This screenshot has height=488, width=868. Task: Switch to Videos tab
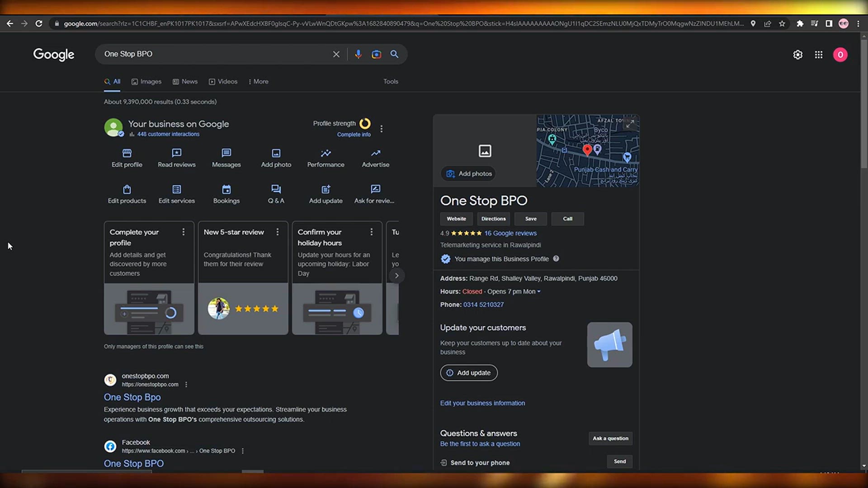pyautogui.click(x=223, y=82)
